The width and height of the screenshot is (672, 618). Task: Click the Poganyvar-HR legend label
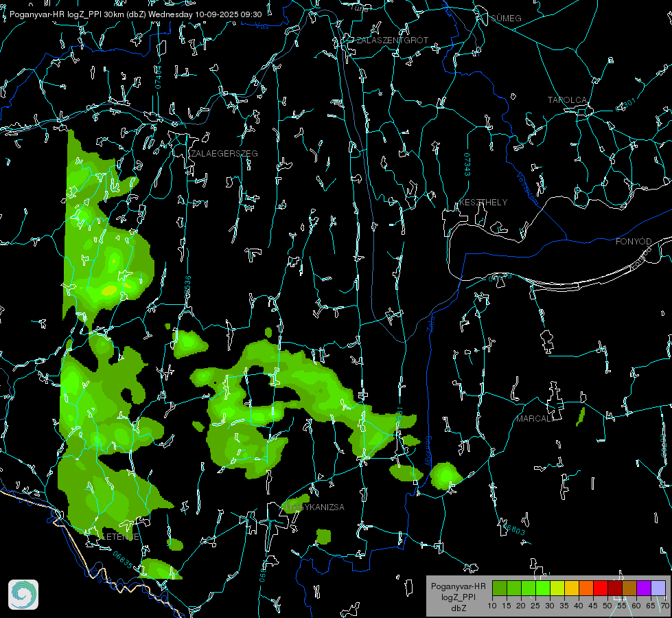[458, 586]
